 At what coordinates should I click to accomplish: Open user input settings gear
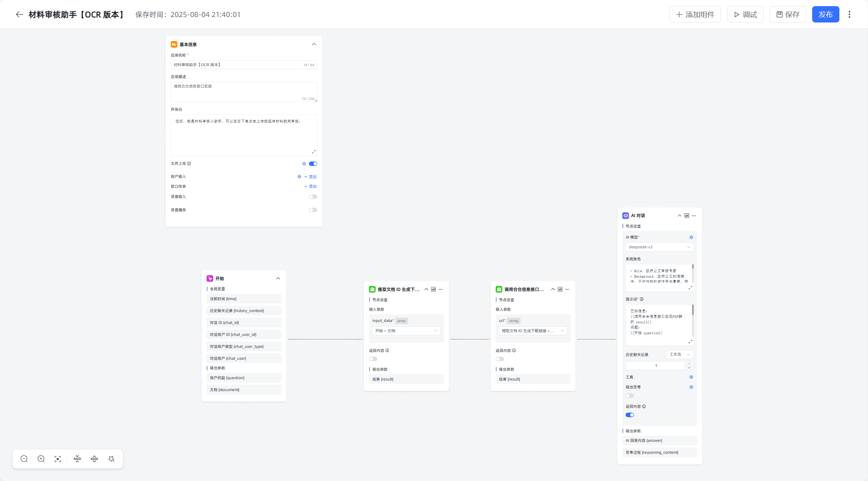(x=299, y=177)
